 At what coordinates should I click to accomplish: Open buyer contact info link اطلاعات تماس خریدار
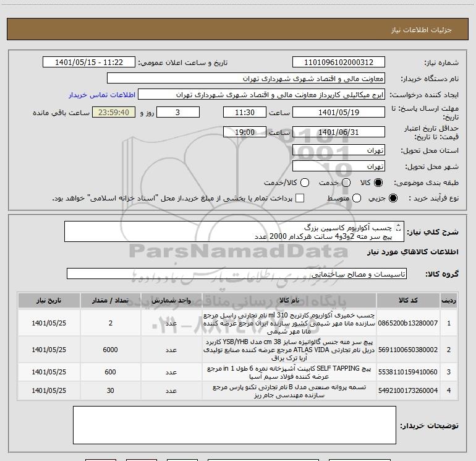point(102,95)
